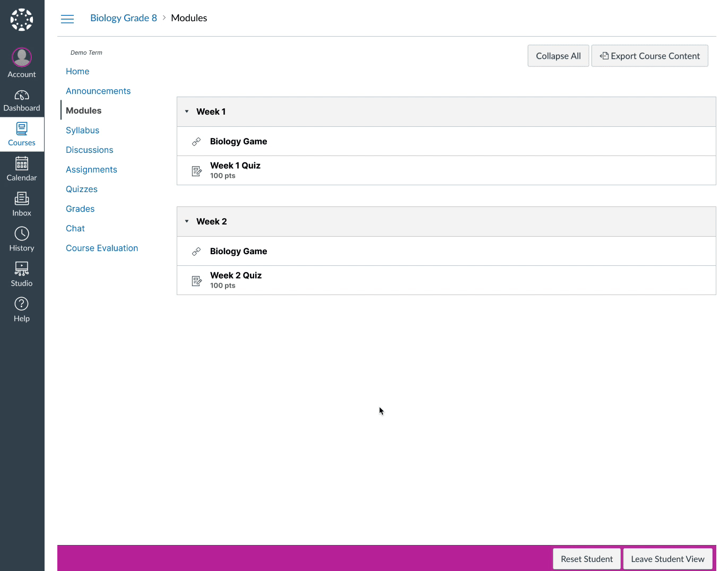Click Leave Student View button

tap(668, 559)
